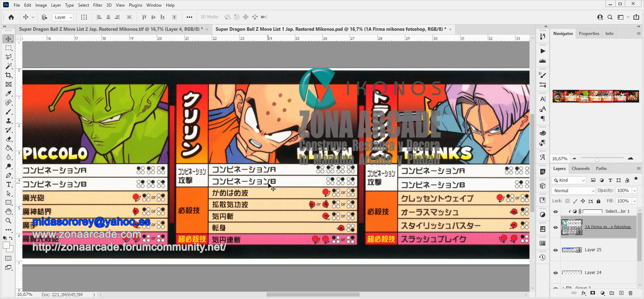
Task: Hide the Select...lor 1 adjustment layer
Action: coord(555,212)
